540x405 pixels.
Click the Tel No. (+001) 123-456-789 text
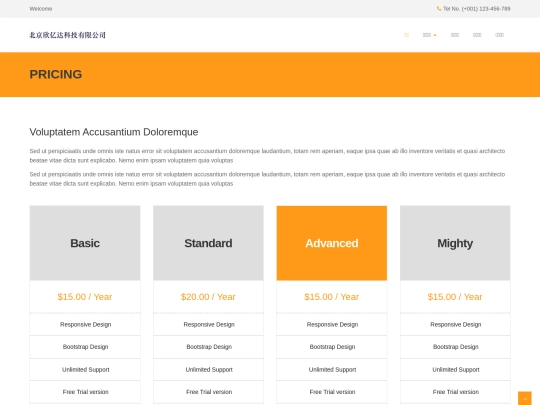477,9
